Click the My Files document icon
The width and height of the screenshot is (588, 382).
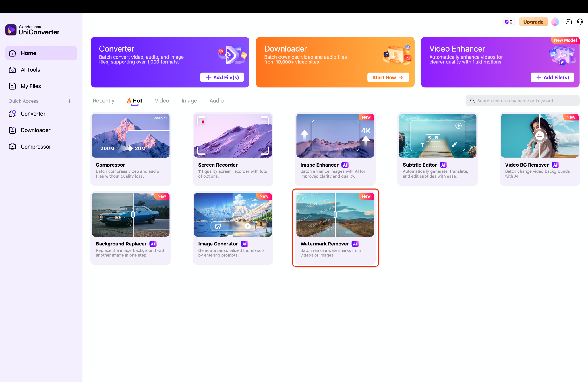[x=12, y=86]
